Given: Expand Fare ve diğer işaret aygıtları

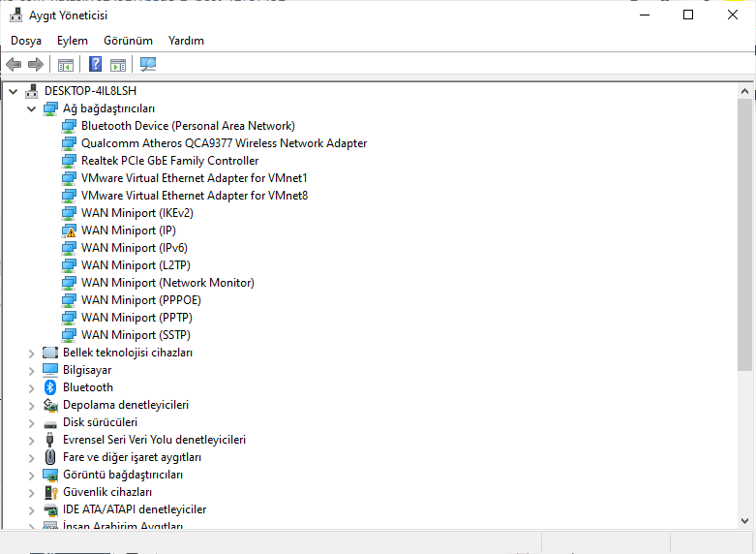Looking at the screenshot, I should 31,458.
